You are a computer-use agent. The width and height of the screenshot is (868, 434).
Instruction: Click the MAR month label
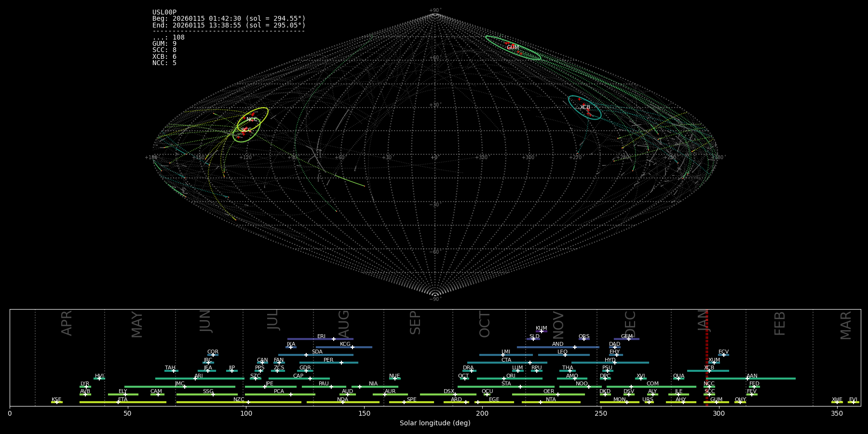[846, 325]
